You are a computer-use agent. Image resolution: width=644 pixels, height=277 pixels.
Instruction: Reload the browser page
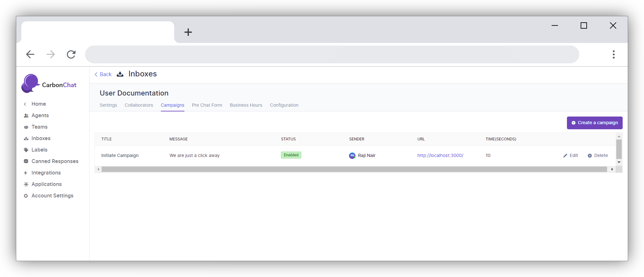(71, 54)
